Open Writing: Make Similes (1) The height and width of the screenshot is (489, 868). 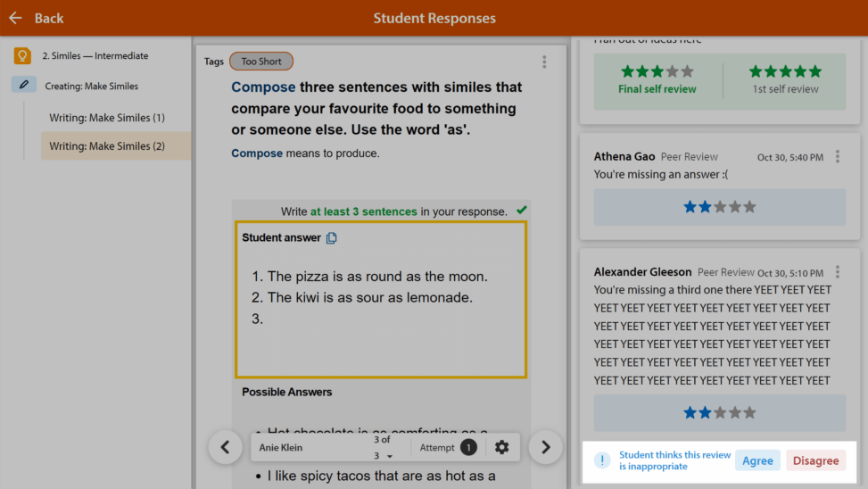107,118
